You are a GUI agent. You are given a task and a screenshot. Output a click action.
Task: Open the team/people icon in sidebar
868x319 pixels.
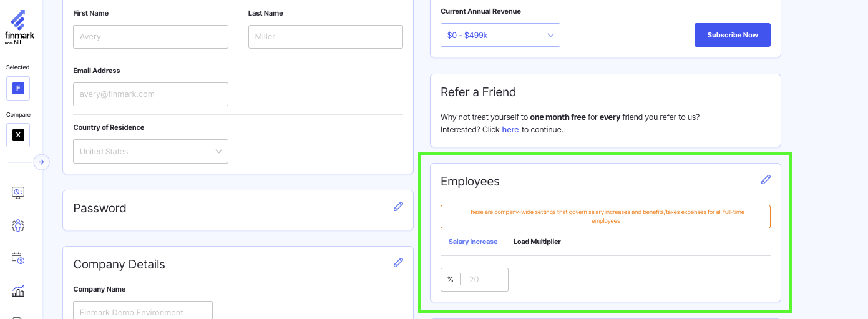pyautogui.click(x=18, y=225)
